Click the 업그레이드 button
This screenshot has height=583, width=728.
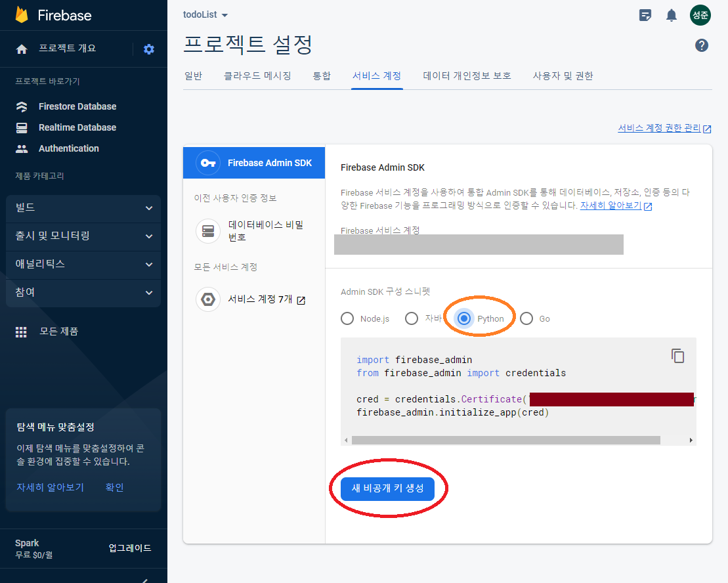pos(130,548)
